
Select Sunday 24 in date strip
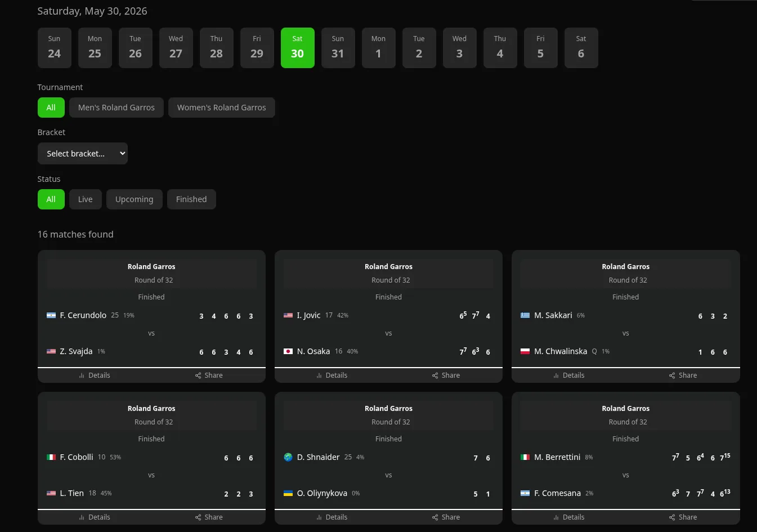pos(55,48)
